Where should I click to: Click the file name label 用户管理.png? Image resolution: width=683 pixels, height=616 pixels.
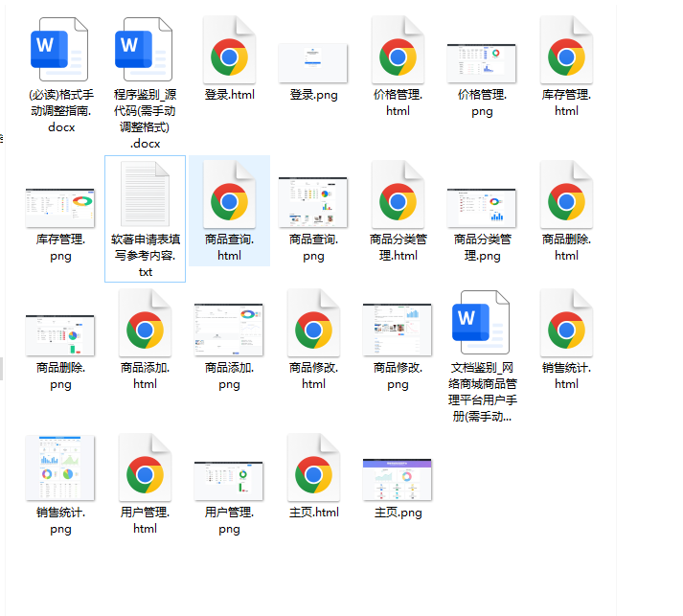pos(229,520)
